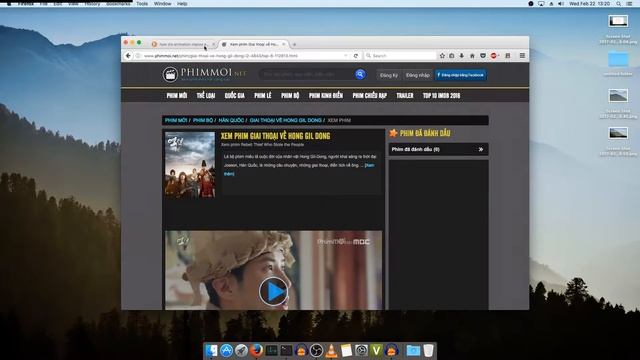Screen dimensions: 640x360
Task: Click the red adblock extension icon
Action: (x=494, y=56)
